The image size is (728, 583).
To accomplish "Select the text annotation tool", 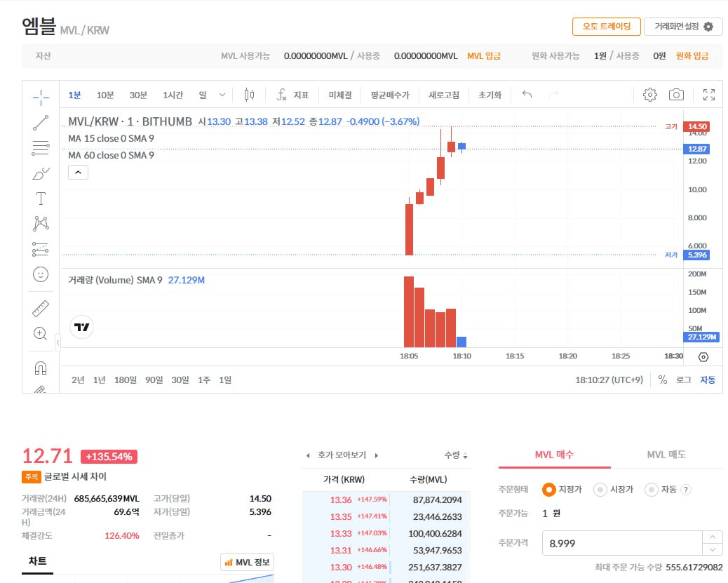I will click(41, 199).
